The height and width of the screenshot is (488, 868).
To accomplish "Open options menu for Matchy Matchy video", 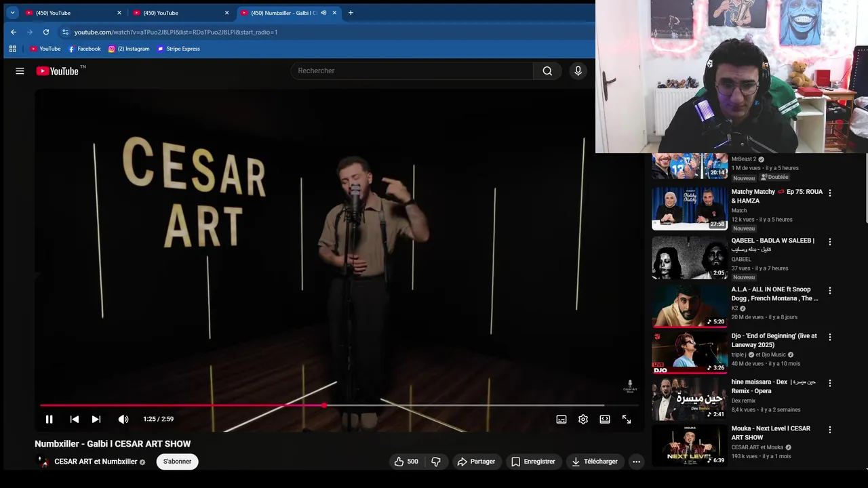I will coord(829,193).
